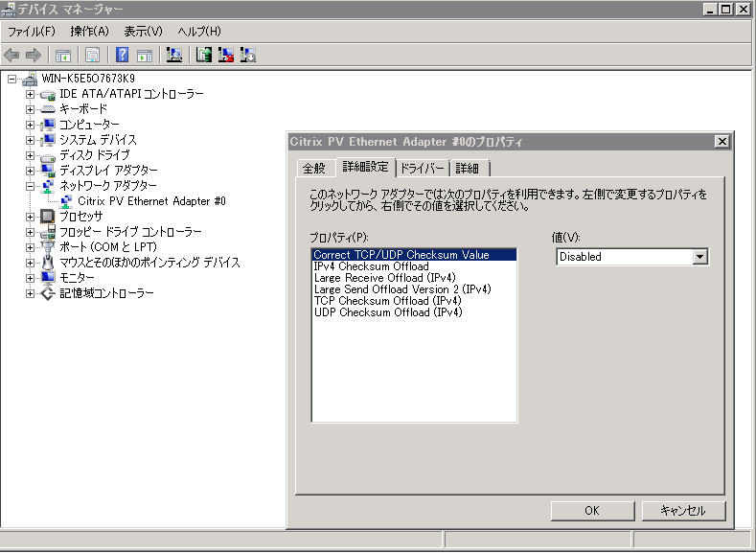The height and width of the screenshot is (553, 756).
Task: Select the ディスク ドライブ icon
Action: [x=48, y=156]
